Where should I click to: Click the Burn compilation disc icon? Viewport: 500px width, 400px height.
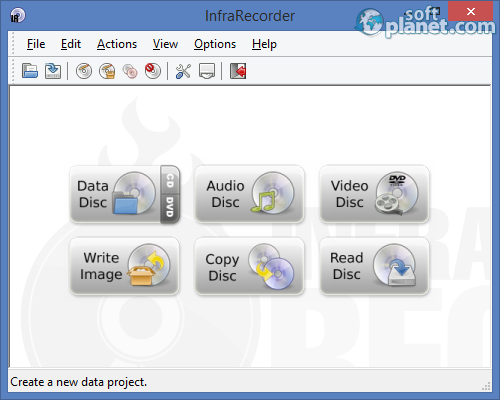coord(84,71)
